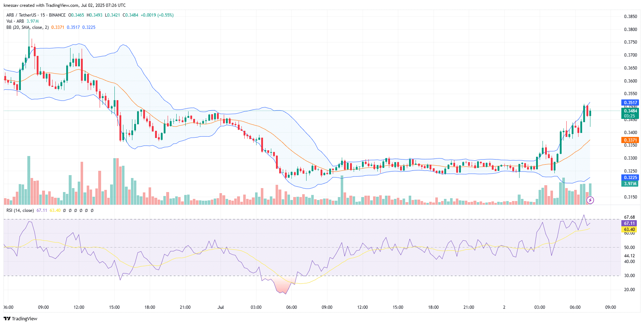Click the purple lightning bolt icon

point(590,200)
